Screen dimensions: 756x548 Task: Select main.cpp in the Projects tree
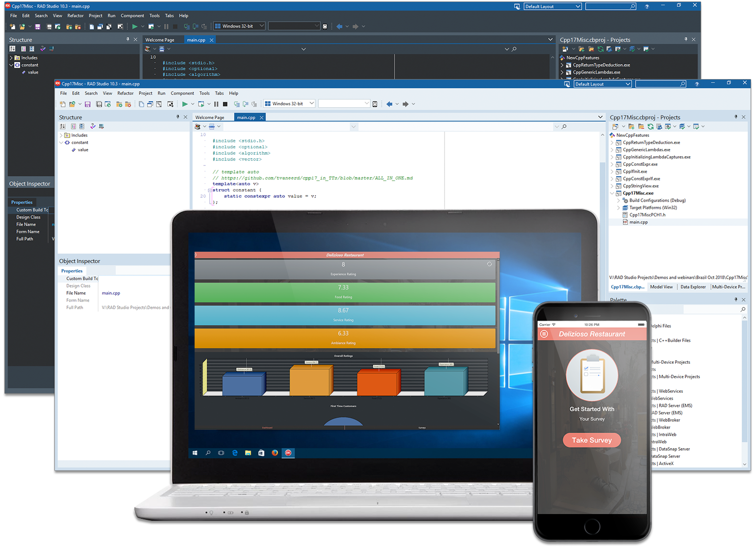pos(639,222)
